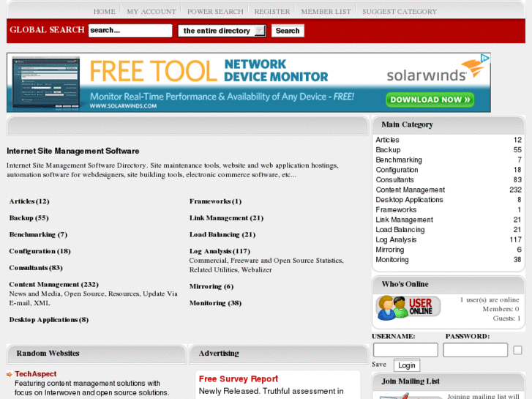Open the entire directory dropdown
Viewport: 532px width, 399px height.
[222, 31]
